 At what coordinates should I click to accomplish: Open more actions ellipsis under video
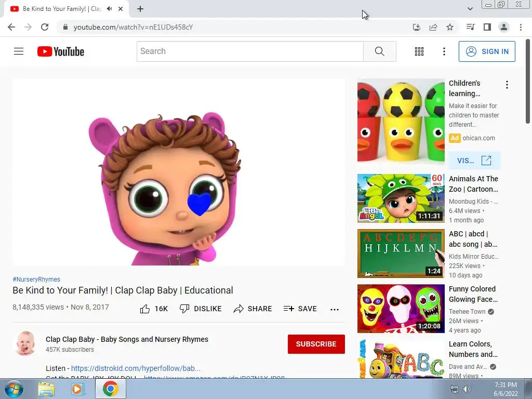coord(335,310)
